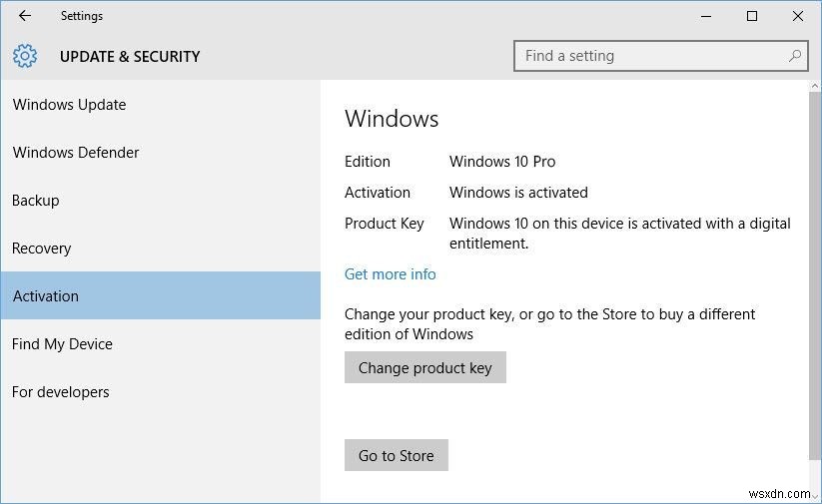Click the 'Windows 10 Pro' edition text
Screen dimensions: 822x504
coord(502,162)
